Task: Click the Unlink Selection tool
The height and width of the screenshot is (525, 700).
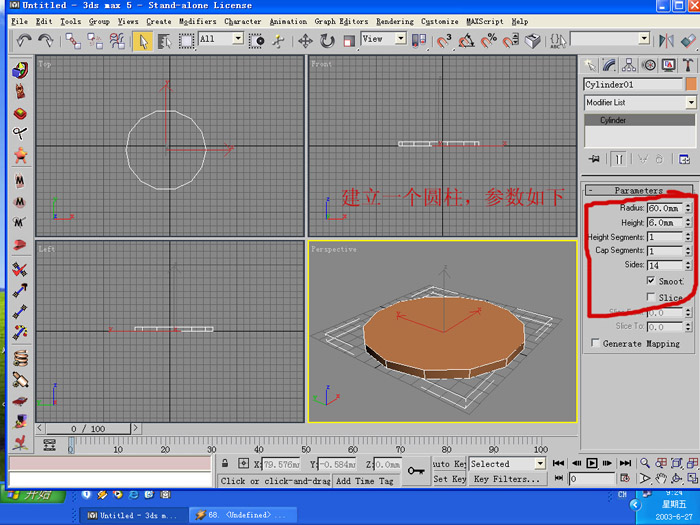Action: pos(95,41)
